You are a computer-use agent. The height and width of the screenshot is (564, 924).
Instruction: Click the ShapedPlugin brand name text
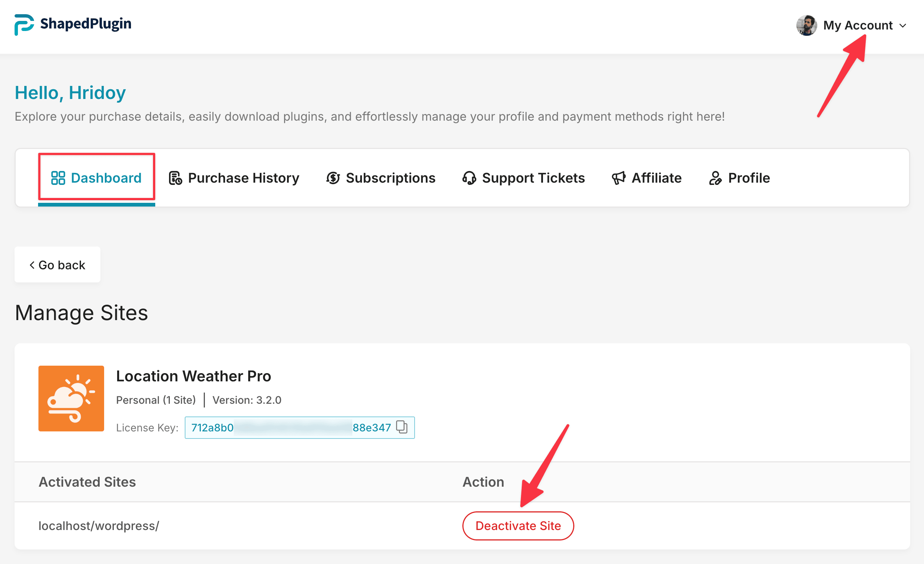point(86,24)
